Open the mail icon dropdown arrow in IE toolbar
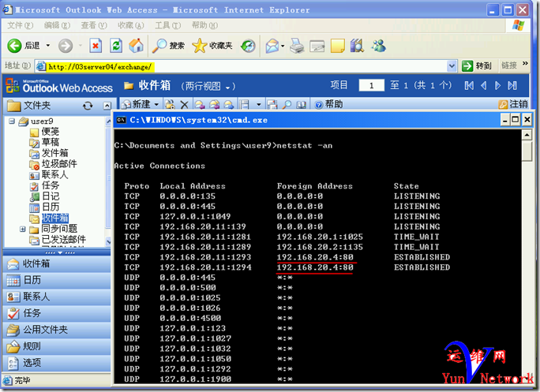 tap(283, 46)
